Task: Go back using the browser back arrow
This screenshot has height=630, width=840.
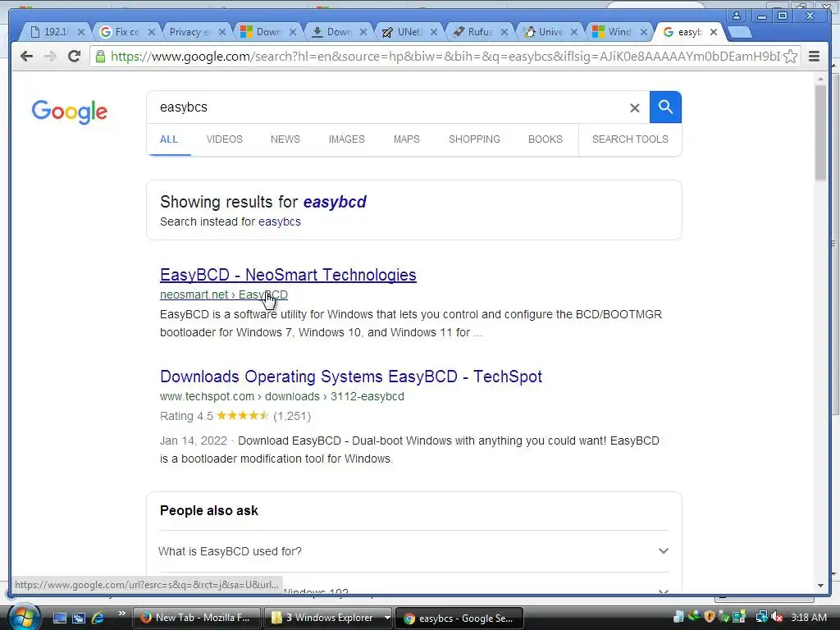Action: point(25,57)
